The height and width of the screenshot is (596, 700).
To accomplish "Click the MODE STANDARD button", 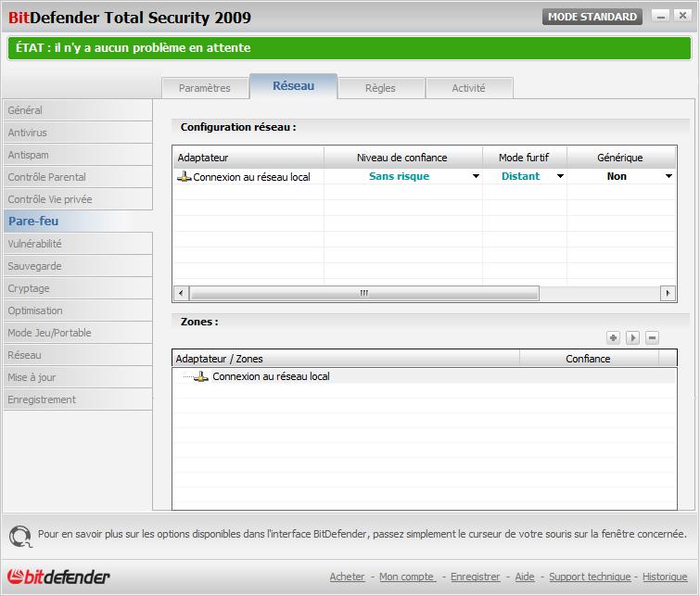I will 592,17.
